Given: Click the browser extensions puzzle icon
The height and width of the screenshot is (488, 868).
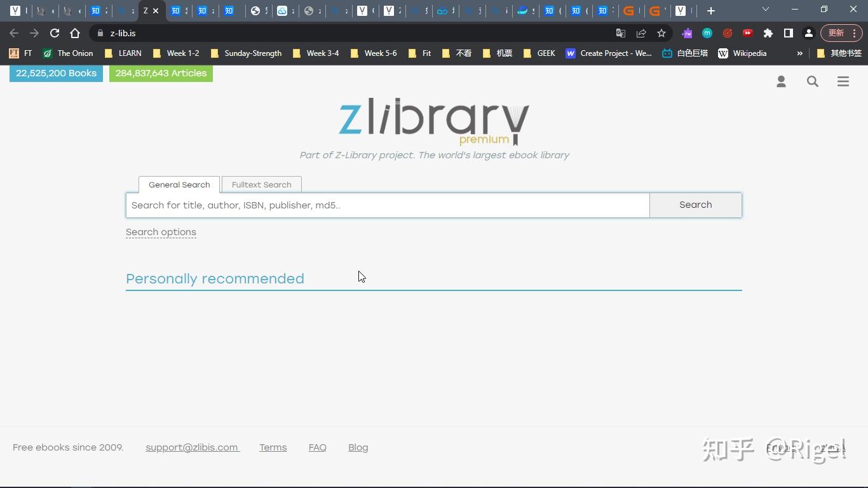Looking at the screenshot, I should (x=768, y=33).
